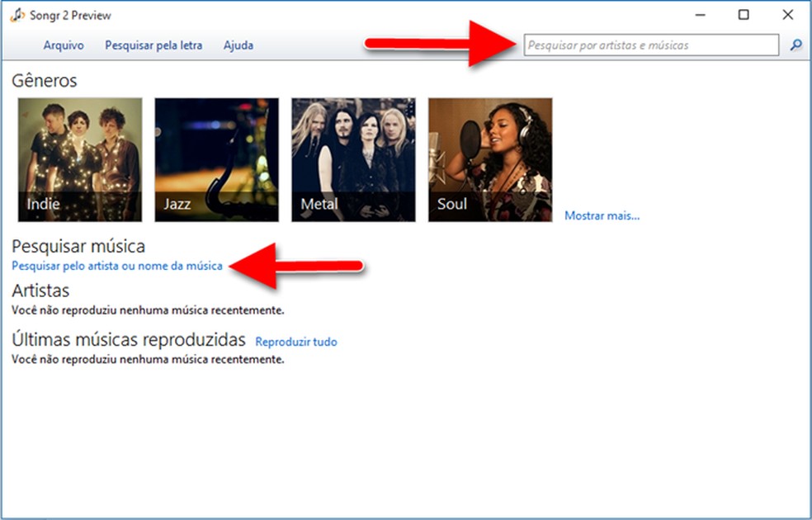The width and height of the screenshot is (812, 520).
Task: Click the Mostrar mais link
Action: [602, 215]
